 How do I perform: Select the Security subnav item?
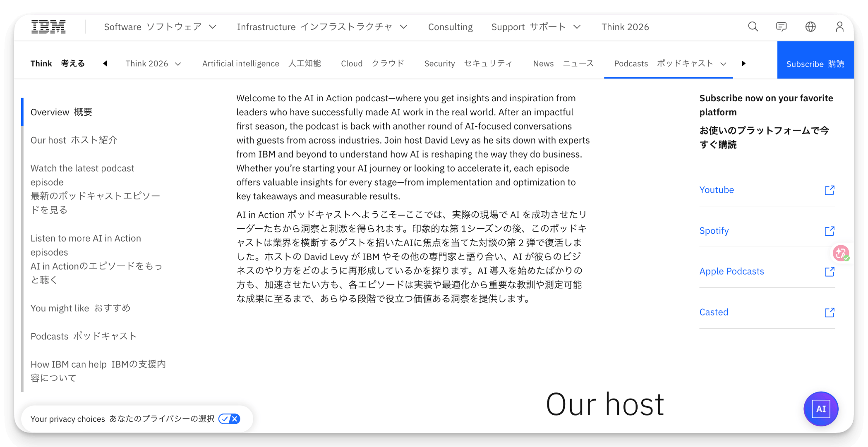468,64
